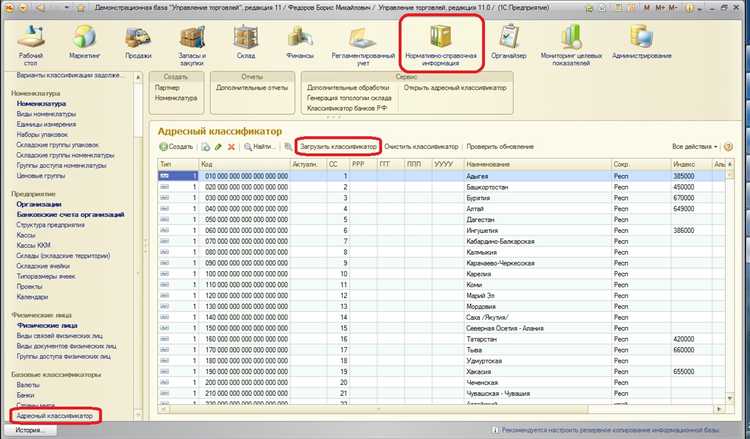Screen dimensions: 750x439
Task: Click navigation panel scrollbar up arrow
Action: point(138,77)
